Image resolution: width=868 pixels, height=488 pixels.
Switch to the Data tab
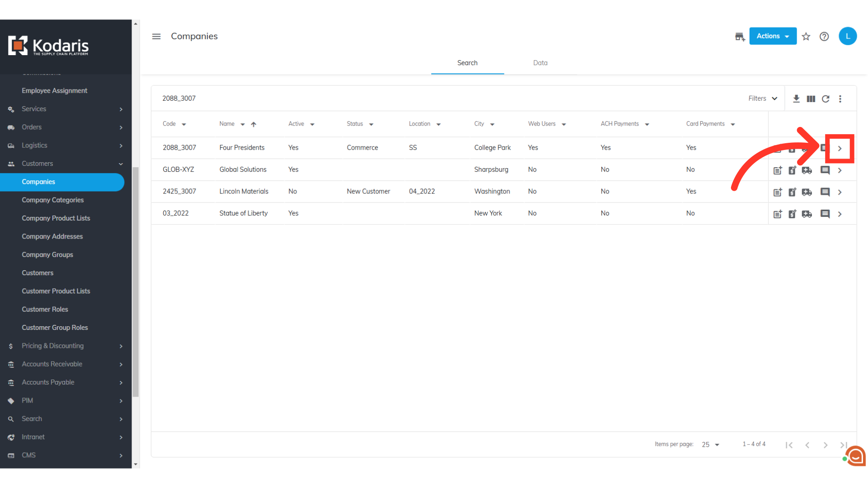coord(540,63)
